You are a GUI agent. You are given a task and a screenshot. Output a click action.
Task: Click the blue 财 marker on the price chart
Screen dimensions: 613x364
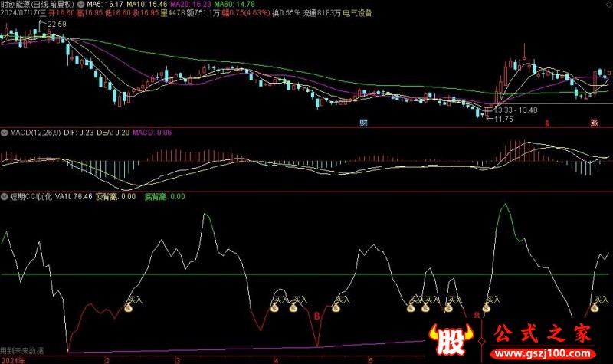click(363, 123)
